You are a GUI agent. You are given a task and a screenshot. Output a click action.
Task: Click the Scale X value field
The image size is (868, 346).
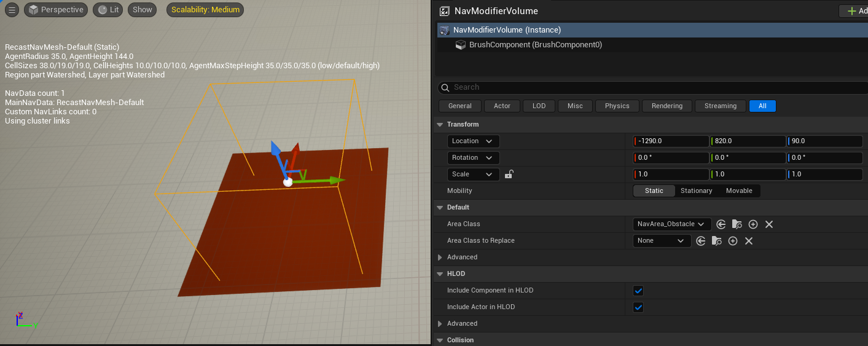[x=671, y=175]
